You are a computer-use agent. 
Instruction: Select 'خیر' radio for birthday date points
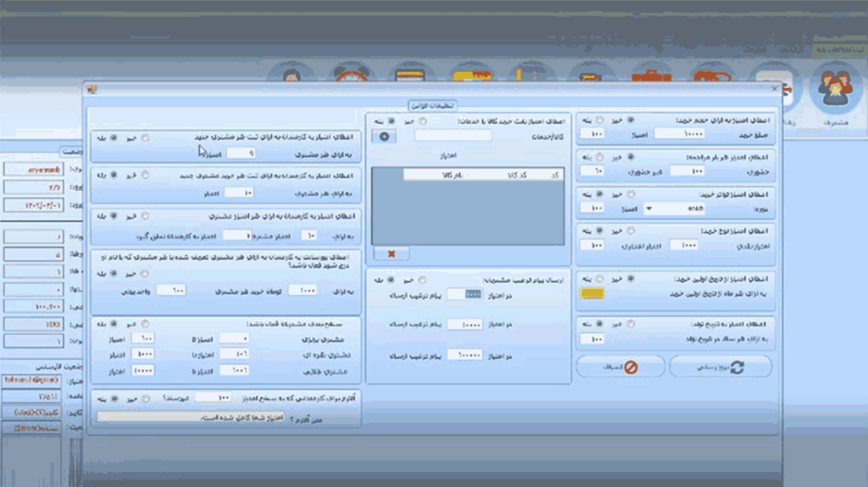pos(630,324)
